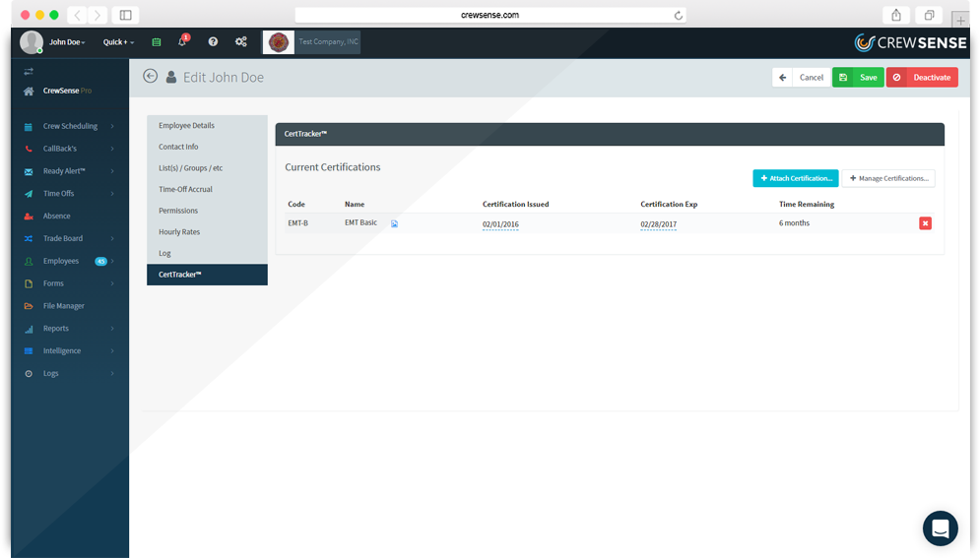This screenshot has height=558, width=980.
Task: Select Log tab
Action: 207,253
